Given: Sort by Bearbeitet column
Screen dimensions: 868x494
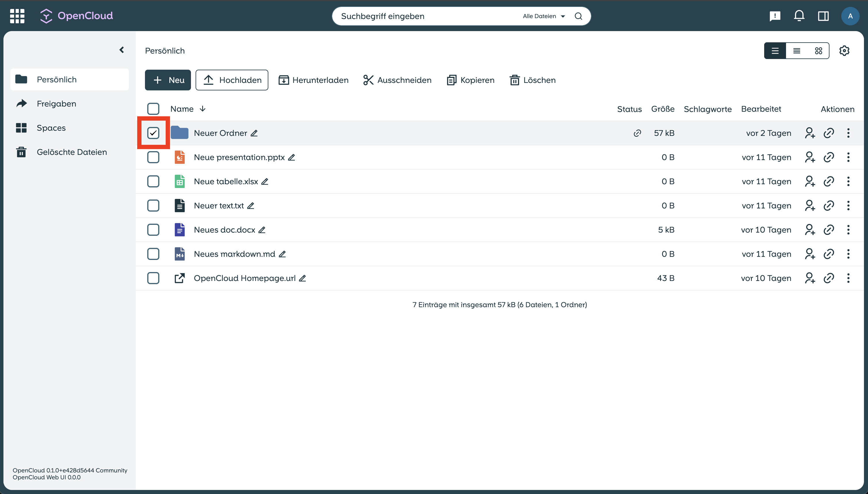Looking at the screenshot, I should [761, 109].
